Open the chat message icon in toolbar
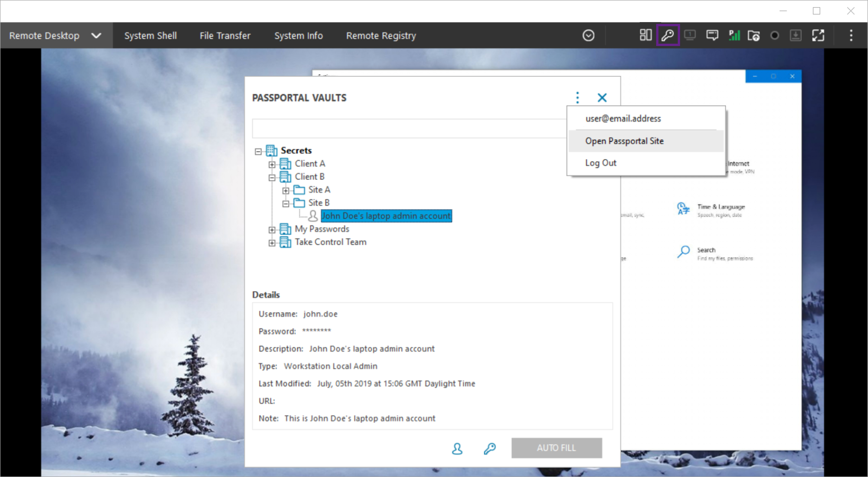 click(x=712, y=35)
